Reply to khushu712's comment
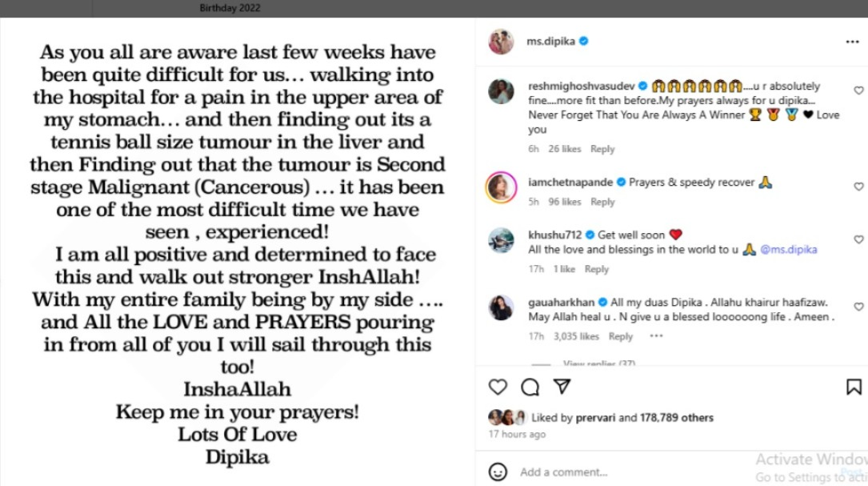The width and height of the screenshot is (868, 486). (596, 269)
